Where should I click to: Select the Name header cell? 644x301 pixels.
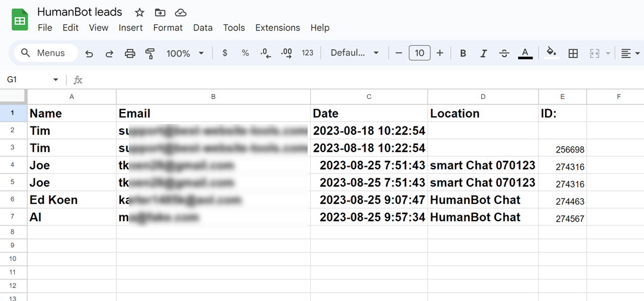point(72,113)
